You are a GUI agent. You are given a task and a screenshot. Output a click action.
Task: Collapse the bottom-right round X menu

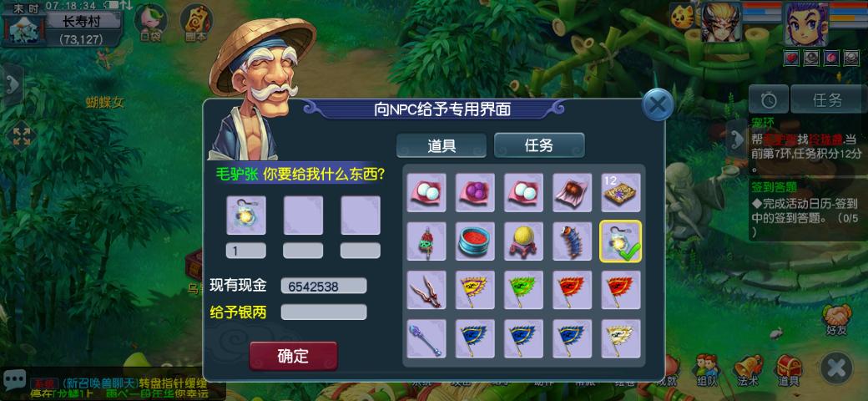(x=837, y=368)
